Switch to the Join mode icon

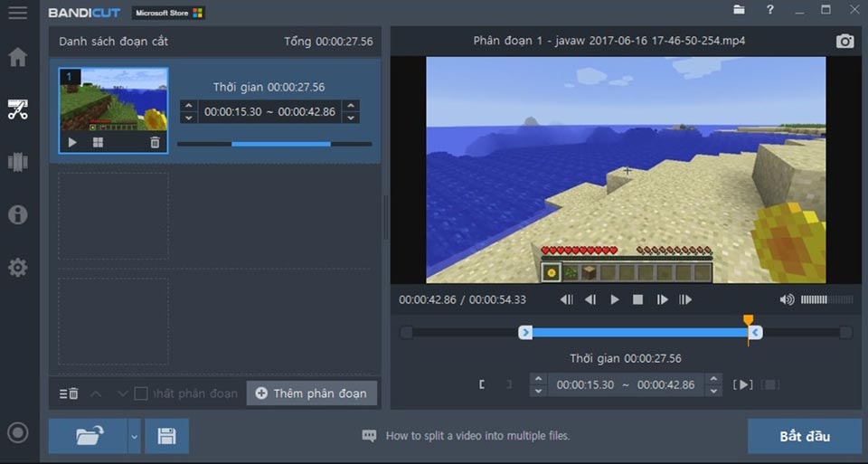click(x=18, y=162)
